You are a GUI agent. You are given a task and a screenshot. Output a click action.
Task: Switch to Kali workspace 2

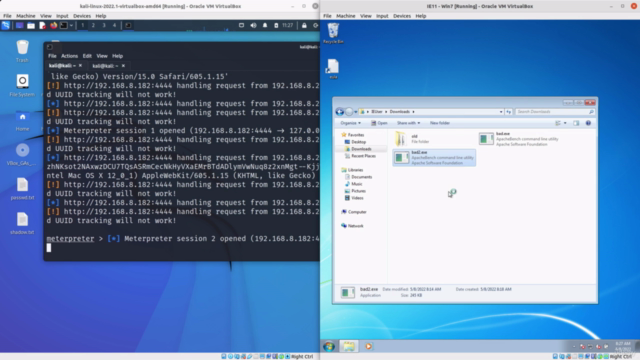(x=93, y=25)
